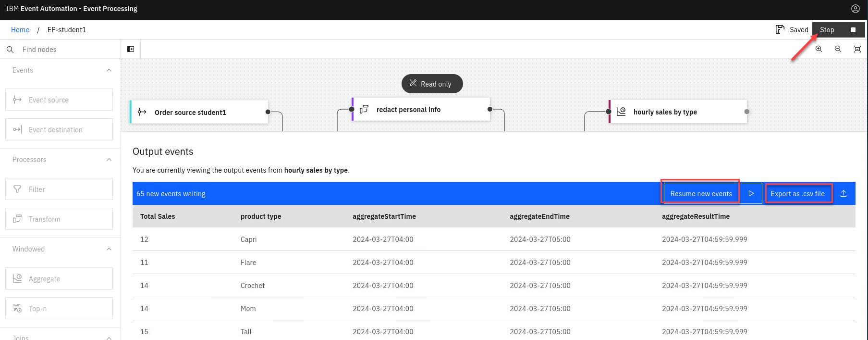Select the Filter processor node
This screenshot has width=868, height=340.
(59, 189)
